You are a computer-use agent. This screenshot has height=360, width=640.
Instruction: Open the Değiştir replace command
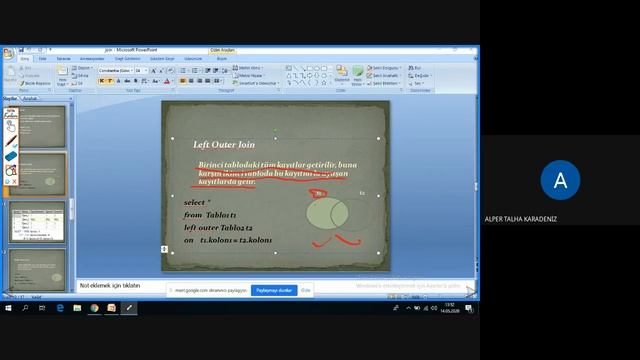click(x=420, y=76)
